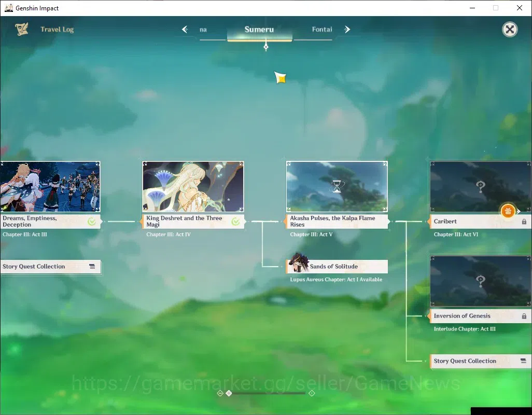This screenshot has width=532, height=415.
Task: Click 'Interlude Chapter: Act III' label
Action: [x=465, y=329]
